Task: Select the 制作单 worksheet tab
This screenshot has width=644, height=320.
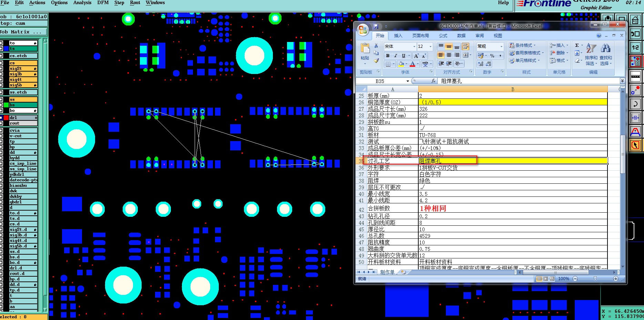Action: [387, 272]
